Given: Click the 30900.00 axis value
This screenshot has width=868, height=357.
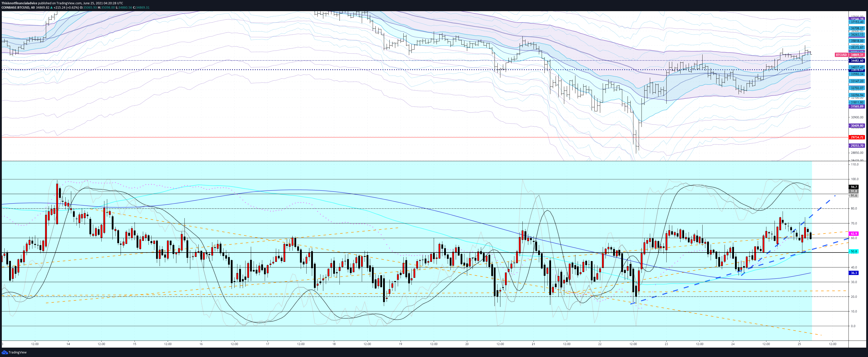Looking at the screenshot, I should [x=857, y=117].
